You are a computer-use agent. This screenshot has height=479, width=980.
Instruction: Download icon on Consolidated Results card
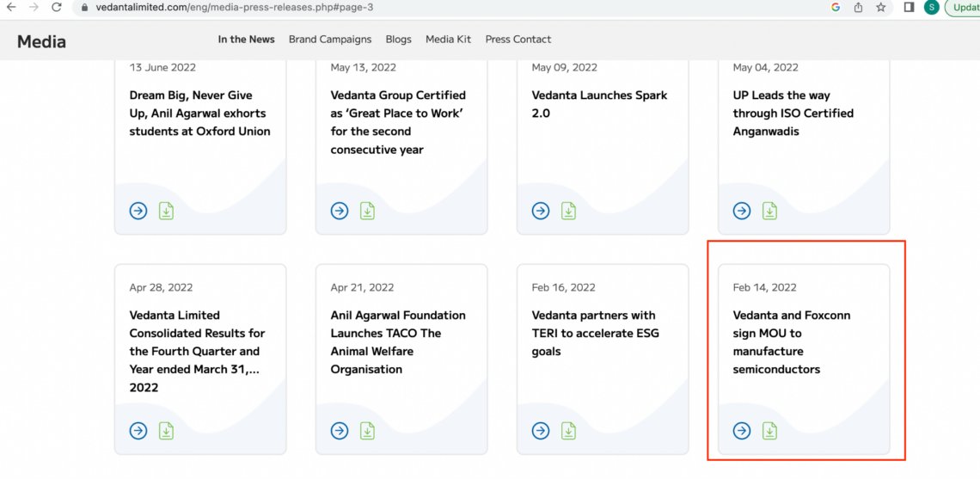[x=166, y=431]
